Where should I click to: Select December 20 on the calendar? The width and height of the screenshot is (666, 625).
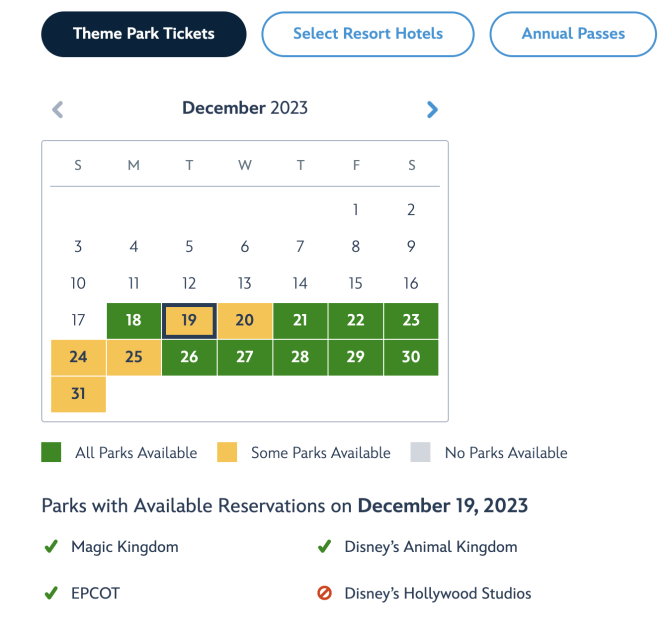pyautogui.click(x=245, y=321)
